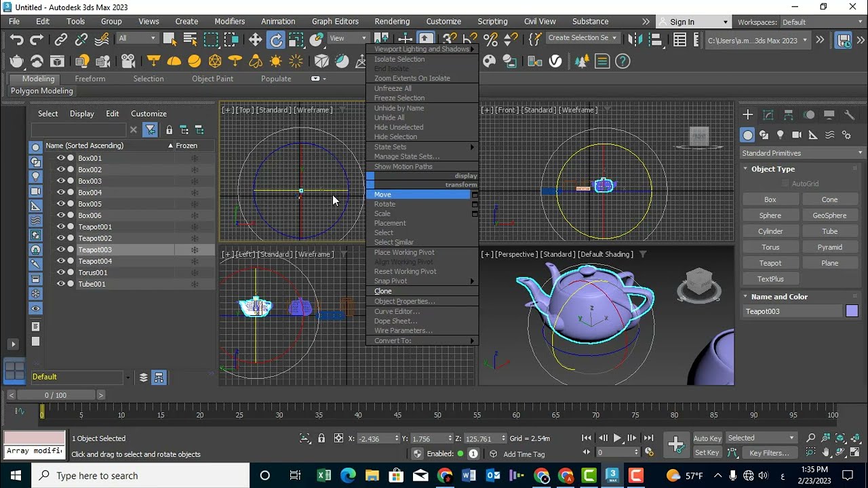The height and width of the screenshot is (488, 868).
Task: Open the Utilities wrench panel
Action: (849, 115)
